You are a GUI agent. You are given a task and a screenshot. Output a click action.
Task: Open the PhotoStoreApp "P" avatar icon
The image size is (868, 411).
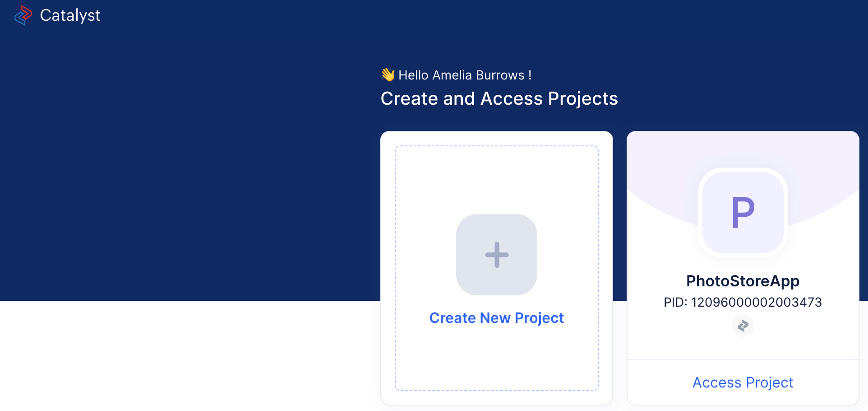tap(743, 212)
